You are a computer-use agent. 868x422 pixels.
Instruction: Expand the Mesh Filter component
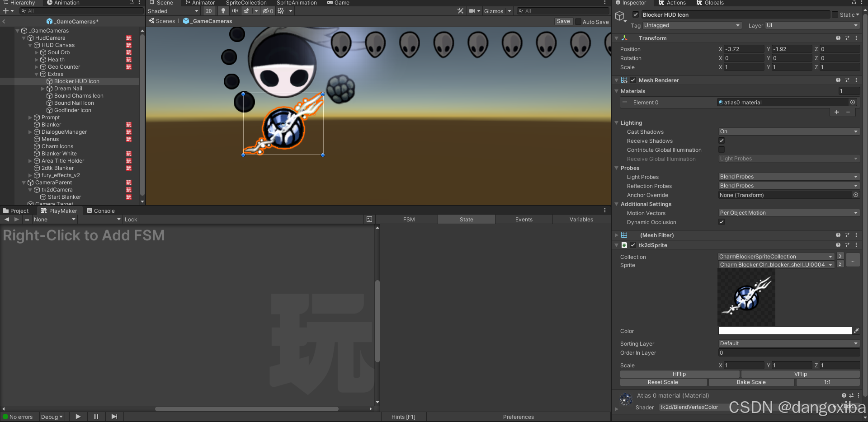616,235
